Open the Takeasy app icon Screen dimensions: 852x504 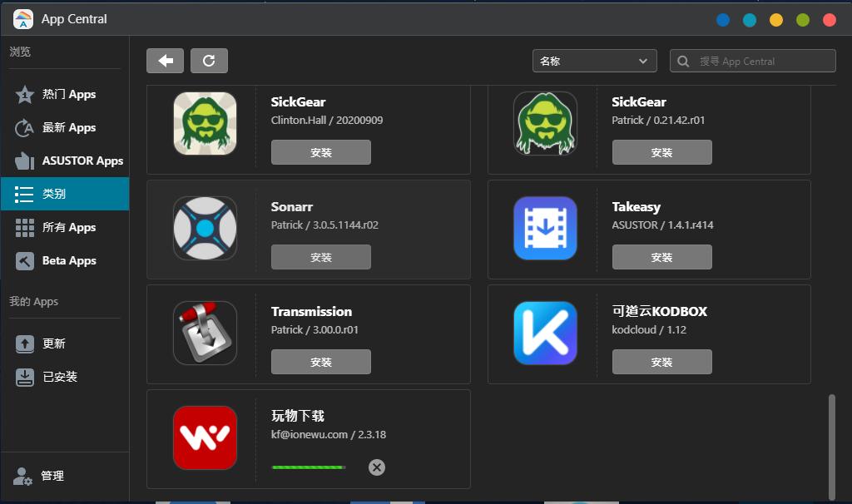click(546, 229)
